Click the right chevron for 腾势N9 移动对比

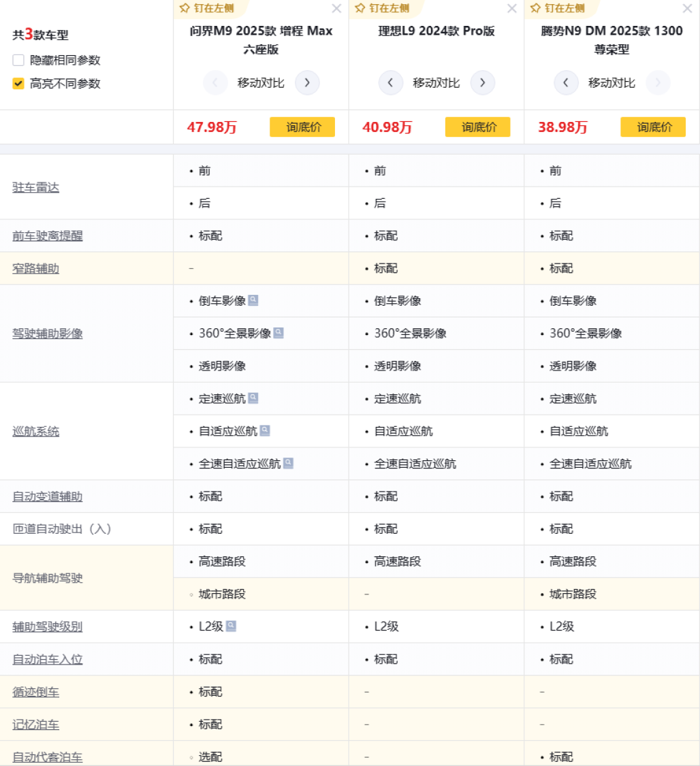[658, 82]
